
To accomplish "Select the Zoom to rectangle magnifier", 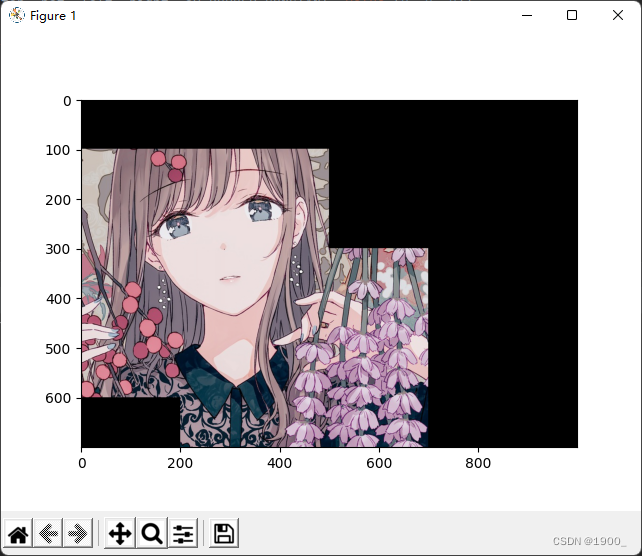I will coord(152,533).
